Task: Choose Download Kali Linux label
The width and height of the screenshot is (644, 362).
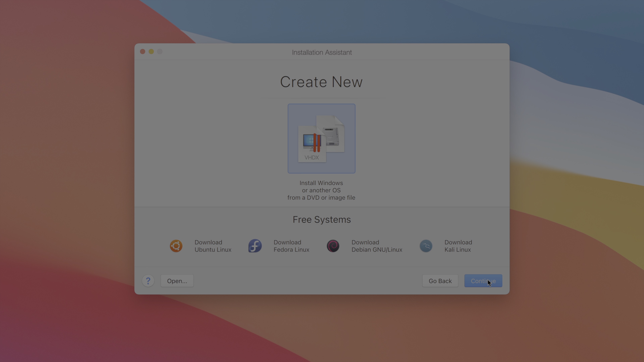Action: 458,246
